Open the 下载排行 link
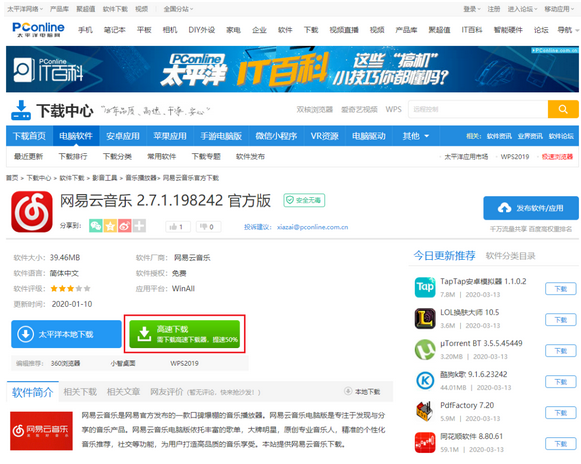This screenshot has height=464, width=581. 73,156
